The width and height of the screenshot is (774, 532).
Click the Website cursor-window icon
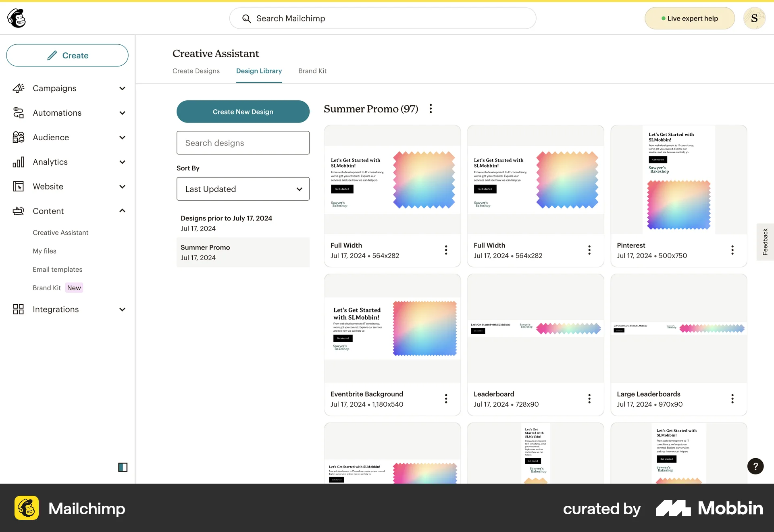click(19, 187)
